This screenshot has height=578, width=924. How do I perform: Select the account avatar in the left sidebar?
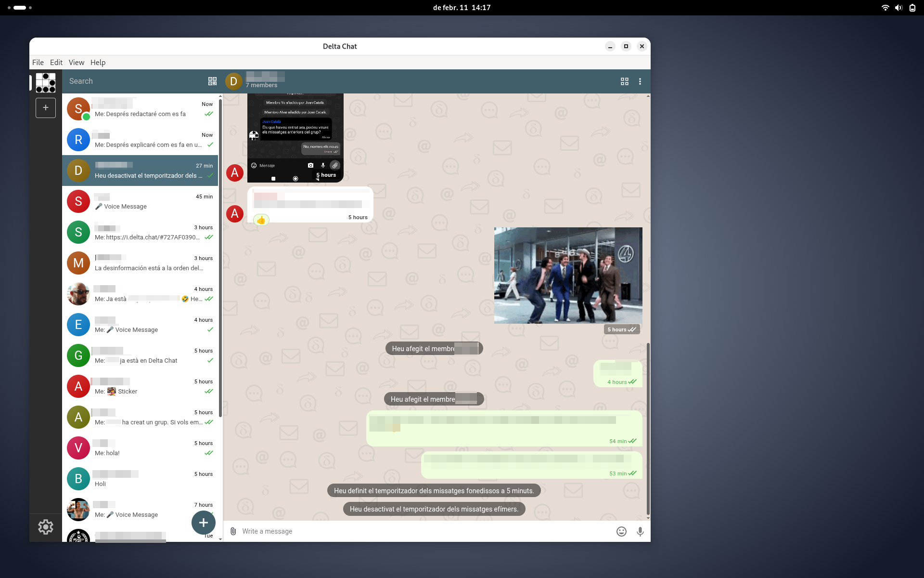46,83
